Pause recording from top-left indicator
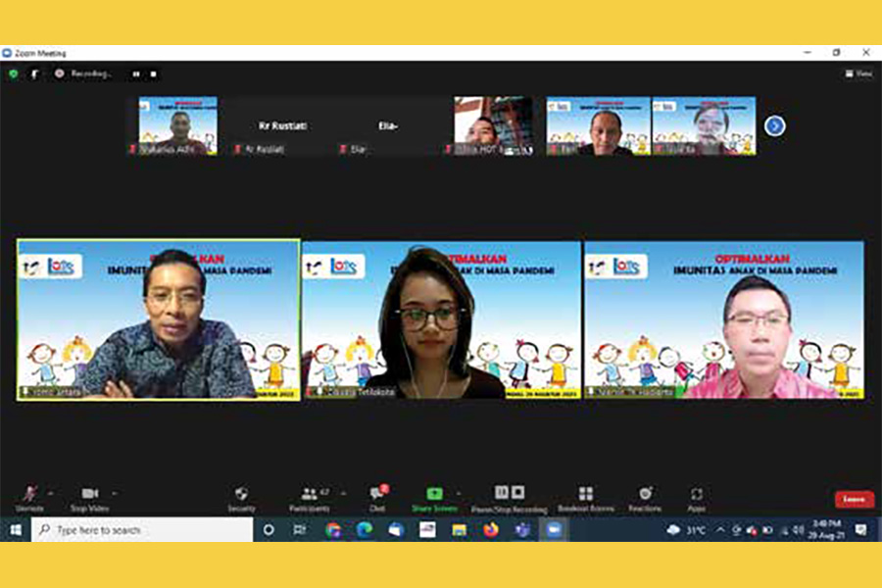The width and height of the screenshot is (882, 588). [136, 73]
